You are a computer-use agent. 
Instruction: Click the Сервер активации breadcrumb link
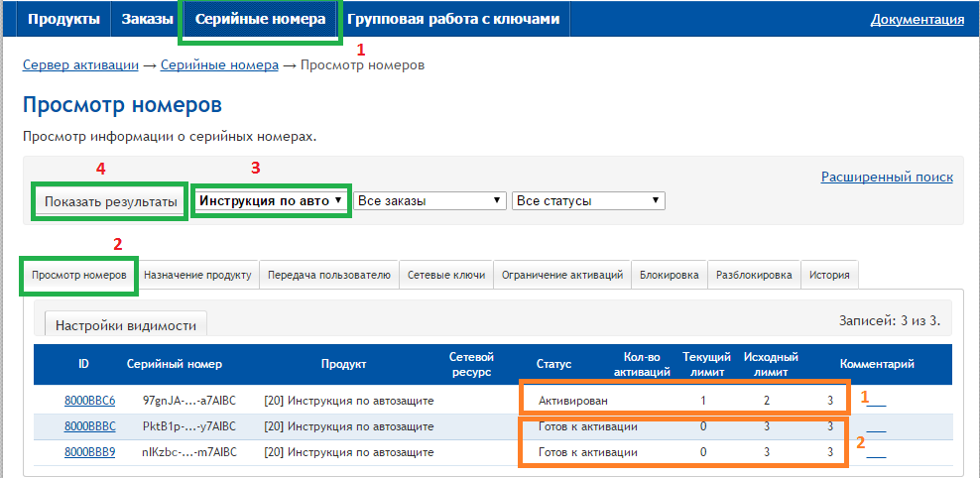click(x=80, y=65)
